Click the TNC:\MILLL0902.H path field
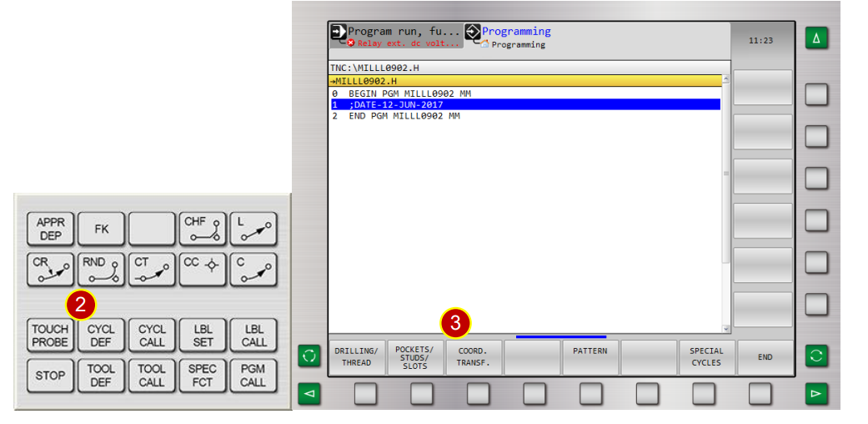The image size is (868, 424). coord(529,68)
